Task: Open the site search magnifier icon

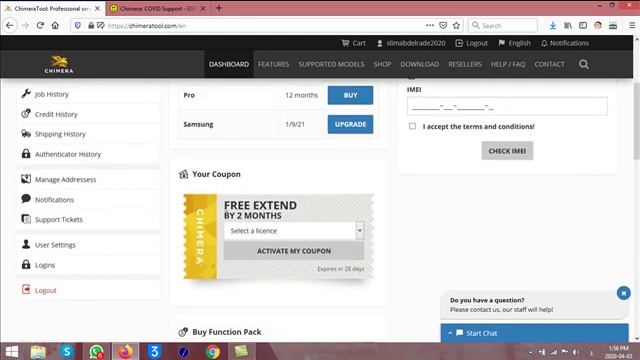Action: tap(584, 64)
